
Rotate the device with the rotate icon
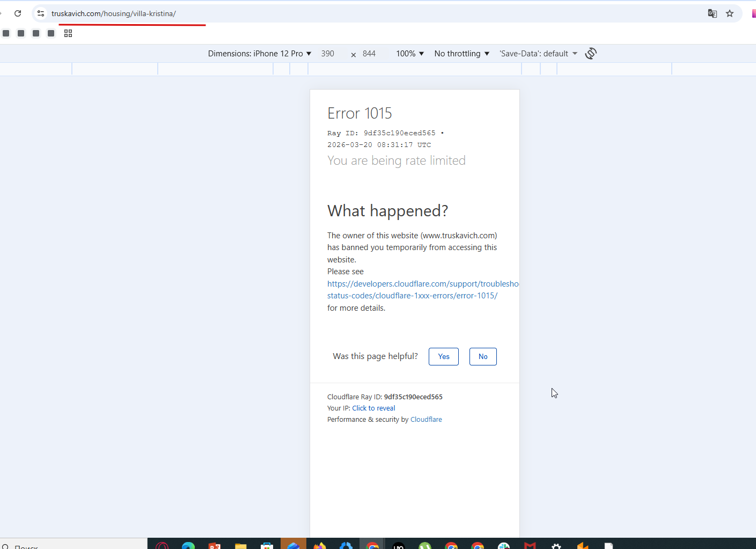(591, 54)
